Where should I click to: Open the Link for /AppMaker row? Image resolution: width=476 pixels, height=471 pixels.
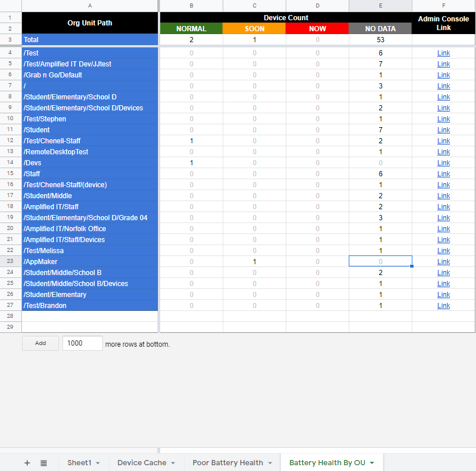(x=444, y=262)
